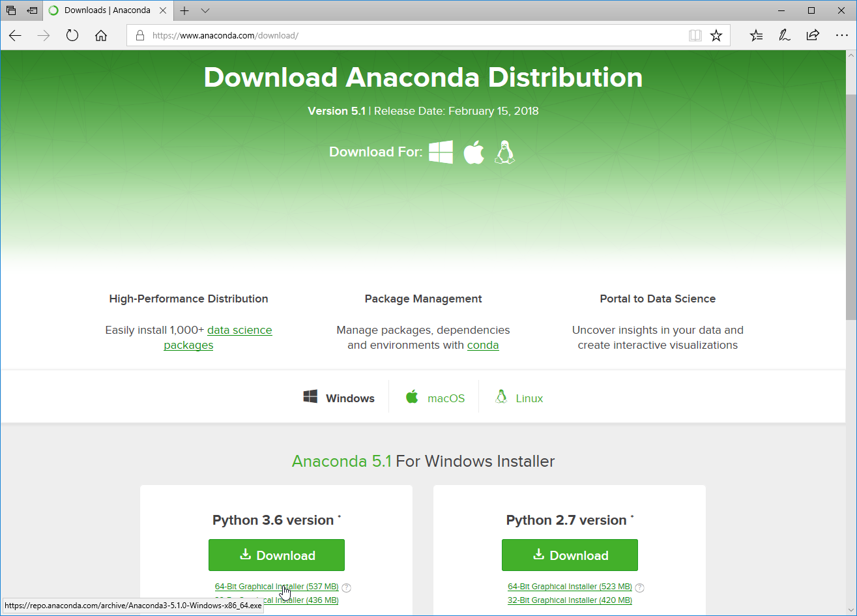This screenshot has width=857, height=616.
Task: Click Python 3.6 64-Bit Graphical Installer (537 MB)
Action: coord(277,587)
